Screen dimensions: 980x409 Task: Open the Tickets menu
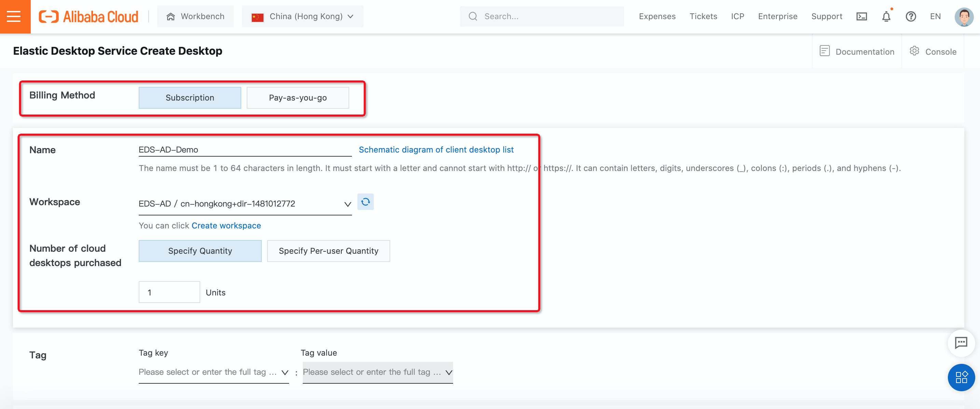(703, 16)
